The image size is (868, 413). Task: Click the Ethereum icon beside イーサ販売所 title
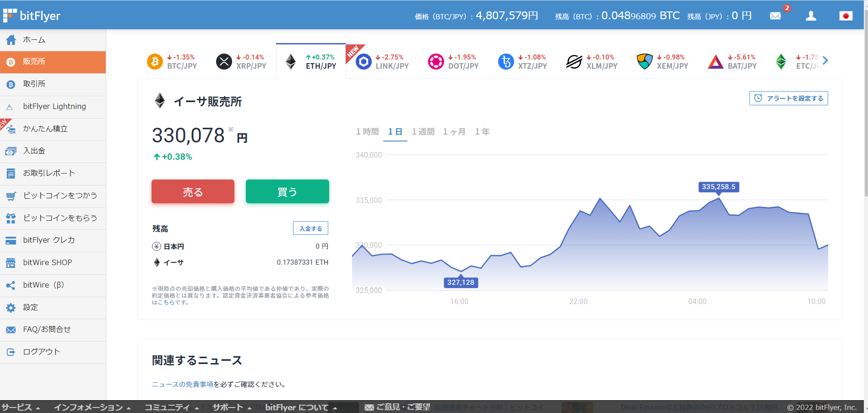(x=159, y=101)
